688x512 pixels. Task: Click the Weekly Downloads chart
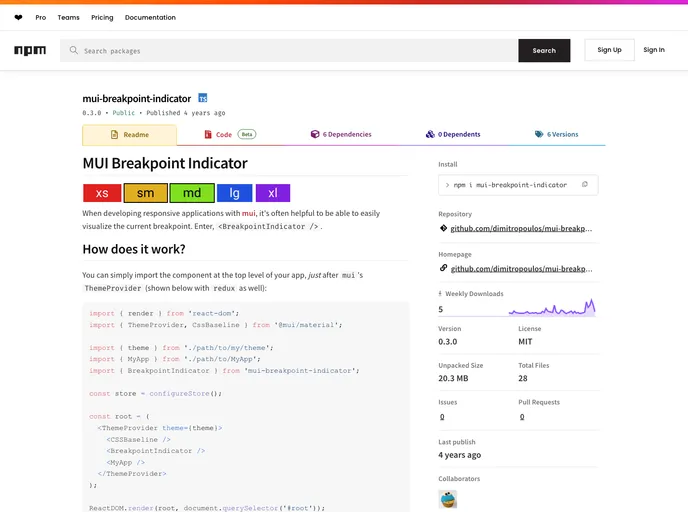[552, 307]
